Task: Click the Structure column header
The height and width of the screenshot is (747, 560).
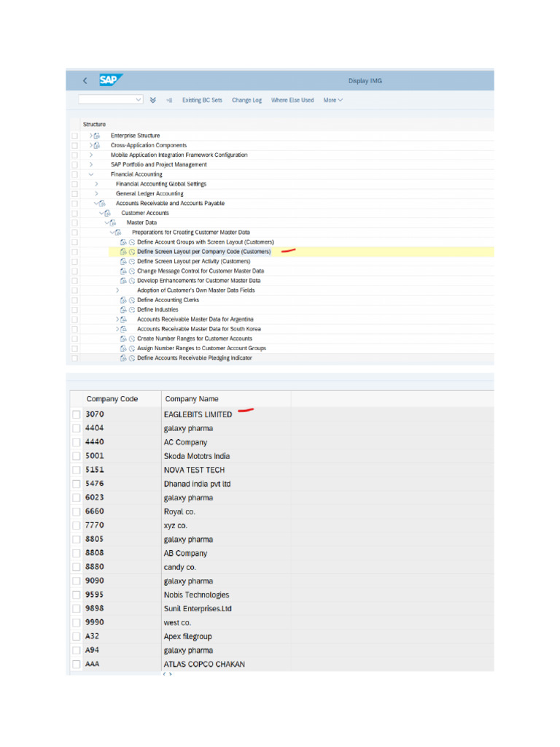Action: [94, 124]
